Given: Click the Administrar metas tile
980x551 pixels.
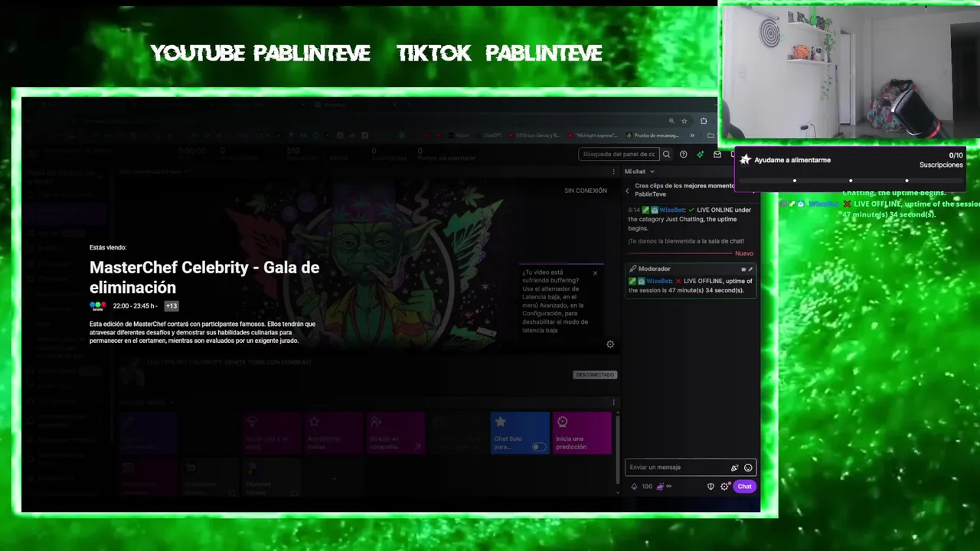Looking at the screenshot, I should point(333,433).
